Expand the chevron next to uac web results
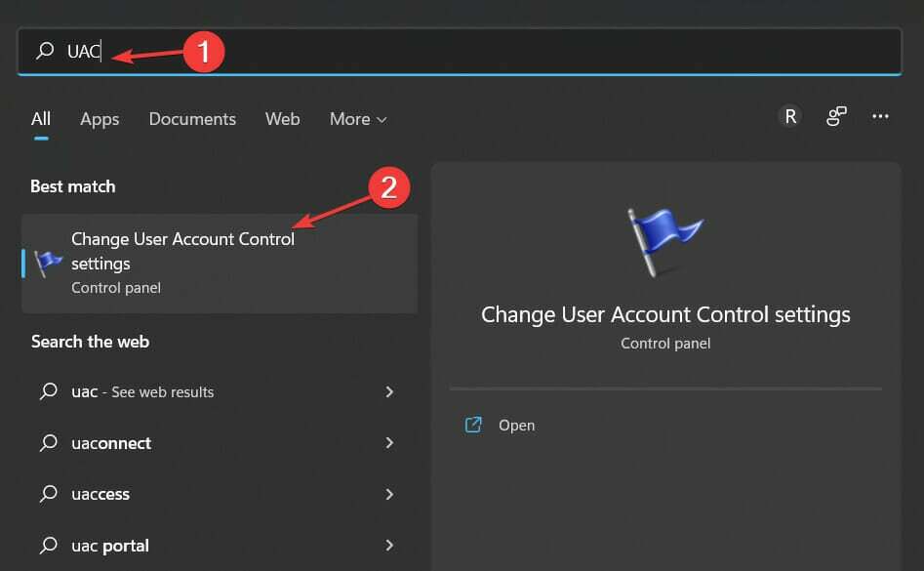Viewport: 924px width, 571px height. point(389,391)
